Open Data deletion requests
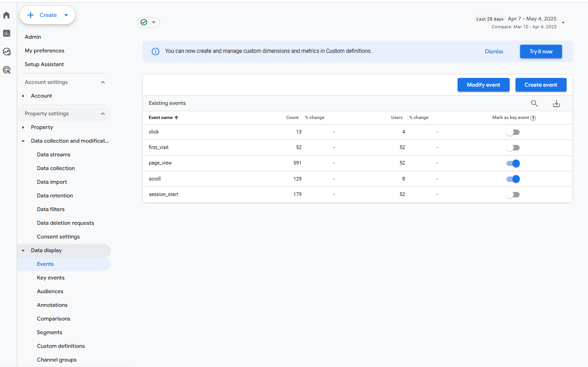588x367 pixels. coord(65,223)
